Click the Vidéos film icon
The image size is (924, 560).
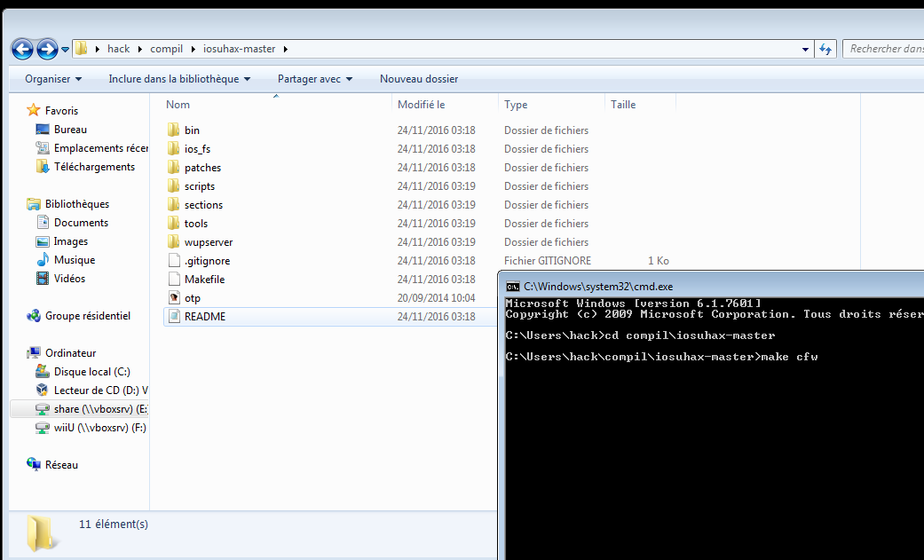click(x=43, y=279)
